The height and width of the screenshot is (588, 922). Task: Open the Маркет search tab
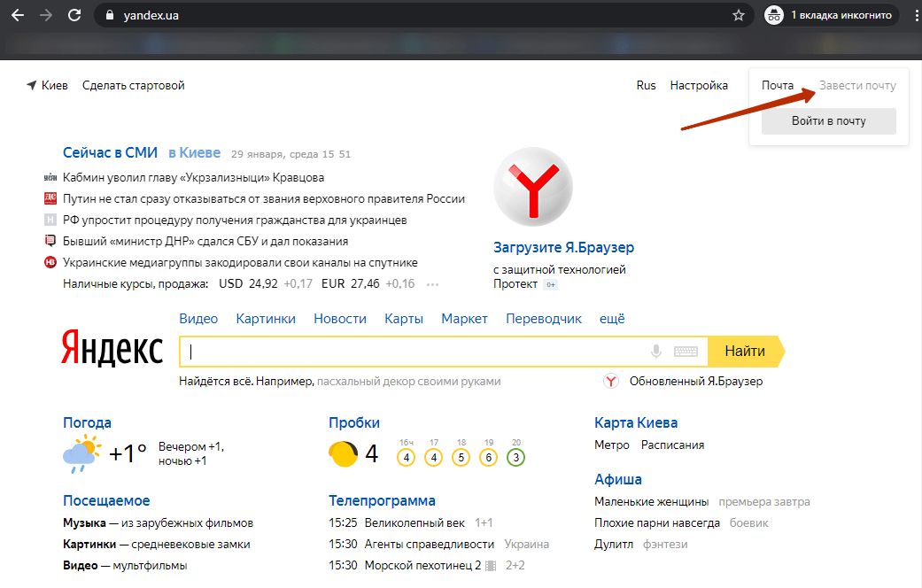(x=464, y=319)
